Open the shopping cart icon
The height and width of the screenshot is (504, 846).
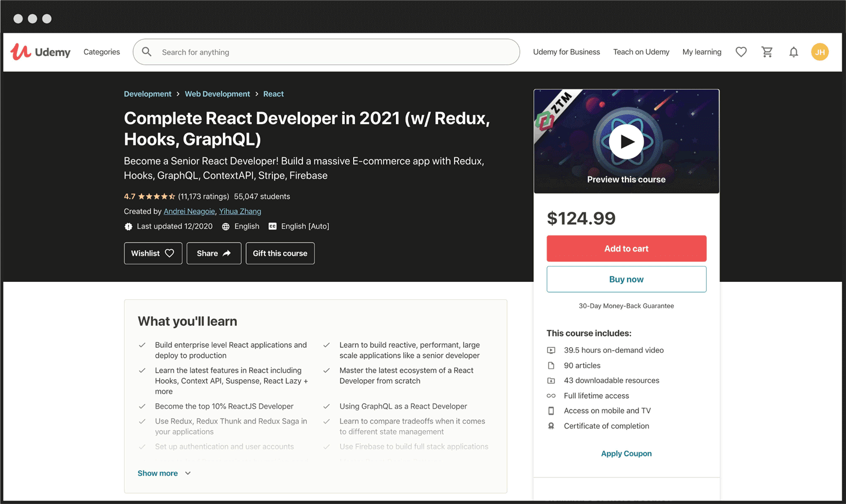[767, 52]
